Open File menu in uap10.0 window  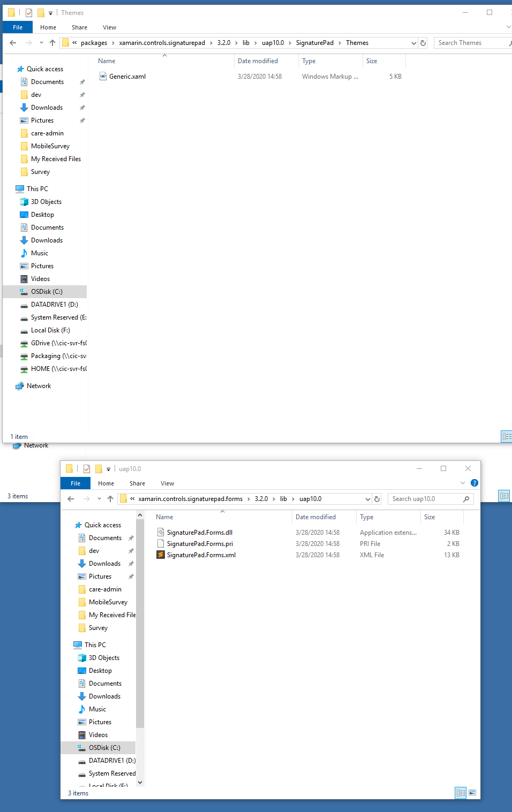click(76, 483)
